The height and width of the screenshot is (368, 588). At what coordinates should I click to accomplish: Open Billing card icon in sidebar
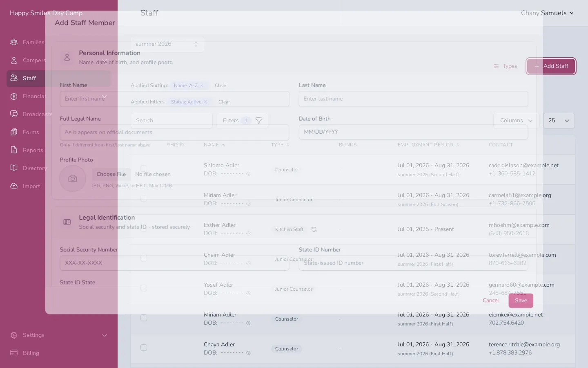point(14,353)
